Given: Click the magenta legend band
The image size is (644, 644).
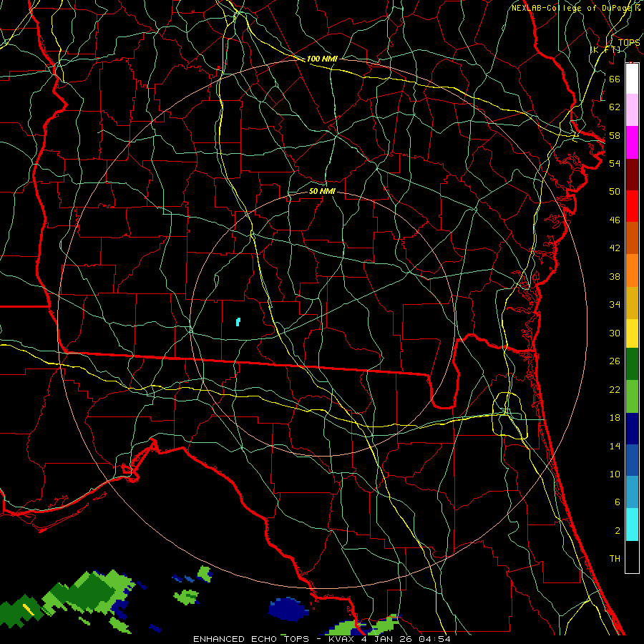Looking at the screenshot, I should tap(632, 142).
